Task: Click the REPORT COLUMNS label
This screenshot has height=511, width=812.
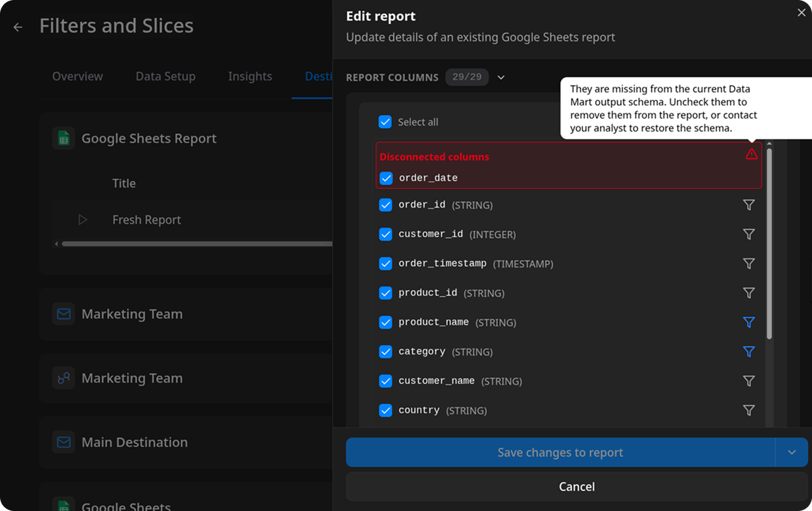Action: coord(392,77)
